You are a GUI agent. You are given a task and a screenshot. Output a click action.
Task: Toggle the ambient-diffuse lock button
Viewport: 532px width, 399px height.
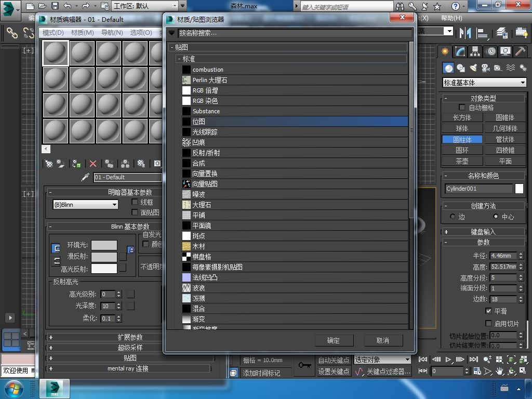coord(130,250)
